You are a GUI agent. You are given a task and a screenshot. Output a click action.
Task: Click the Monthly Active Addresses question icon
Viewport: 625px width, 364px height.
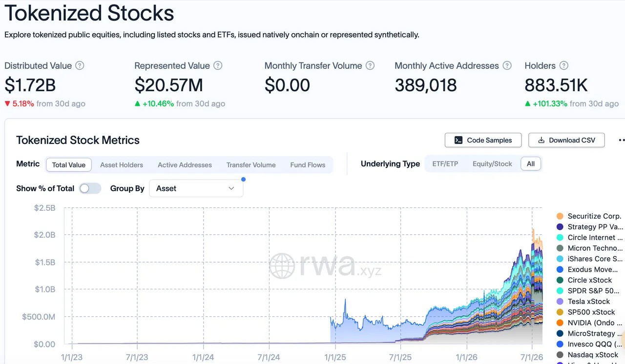click(507, 65)
